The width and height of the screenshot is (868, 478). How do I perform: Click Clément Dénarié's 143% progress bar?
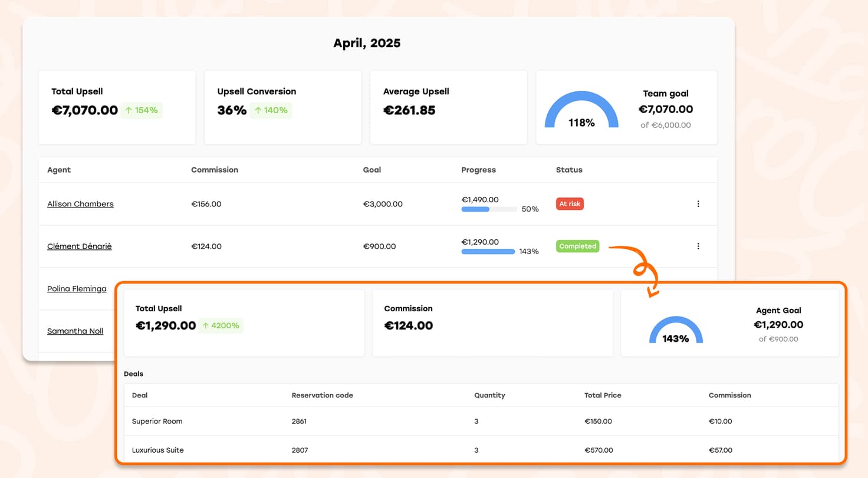[488, 252]
